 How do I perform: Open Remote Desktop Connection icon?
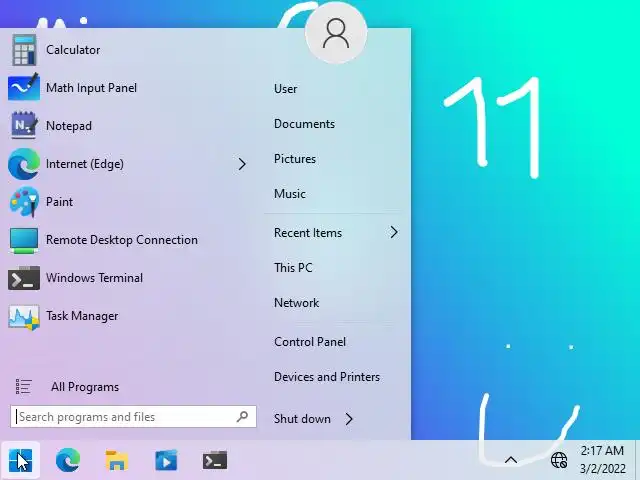[24, 240]
